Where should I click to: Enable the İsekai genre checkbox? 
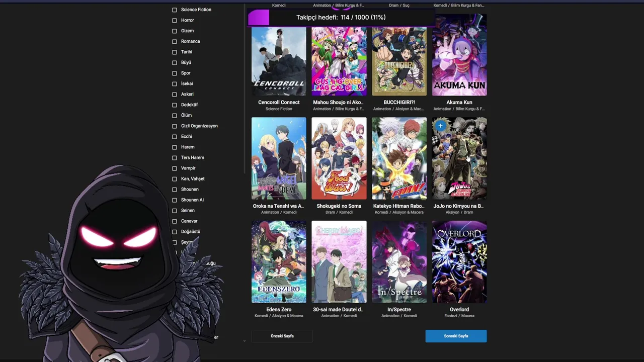pos(175,83)
